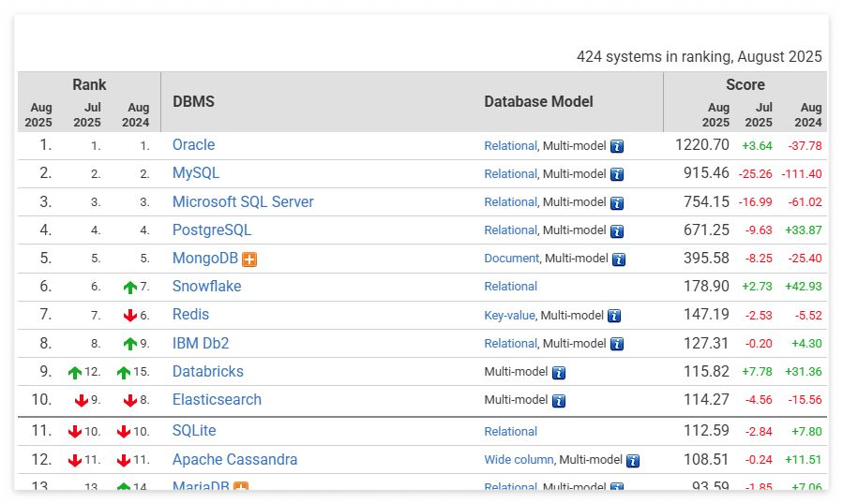Open the PostgreSQL link

(x=212, y=230)
